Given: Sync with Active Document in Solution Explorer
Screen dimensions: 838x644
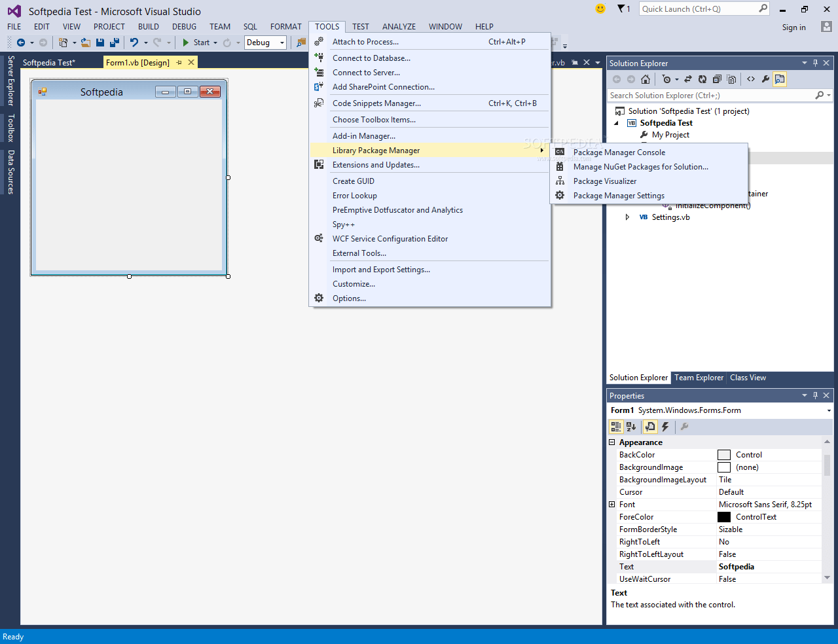Looking at the screenshot, I should [x=688, y=79].
